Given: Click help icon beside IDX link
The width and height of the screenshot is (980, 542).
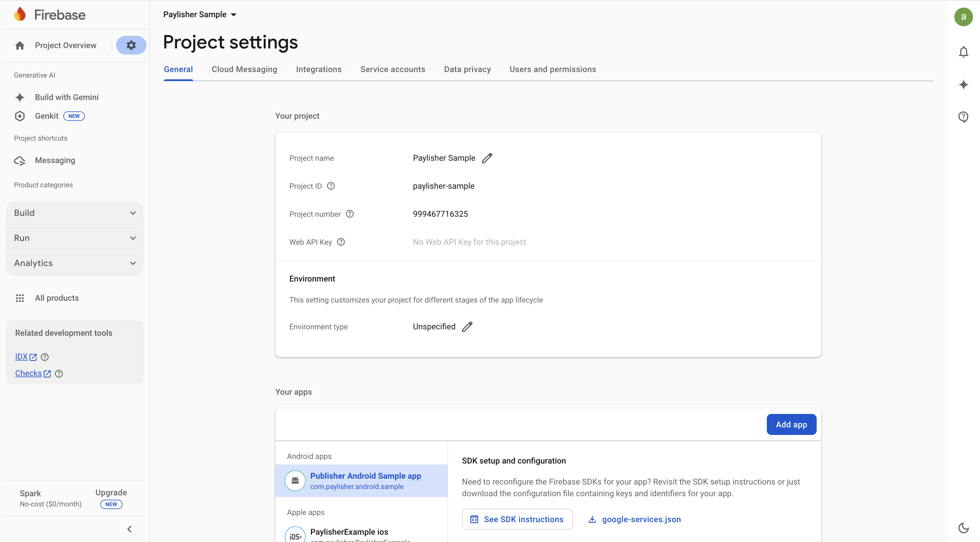Looking at the screenshot, I should click(45, 357).
